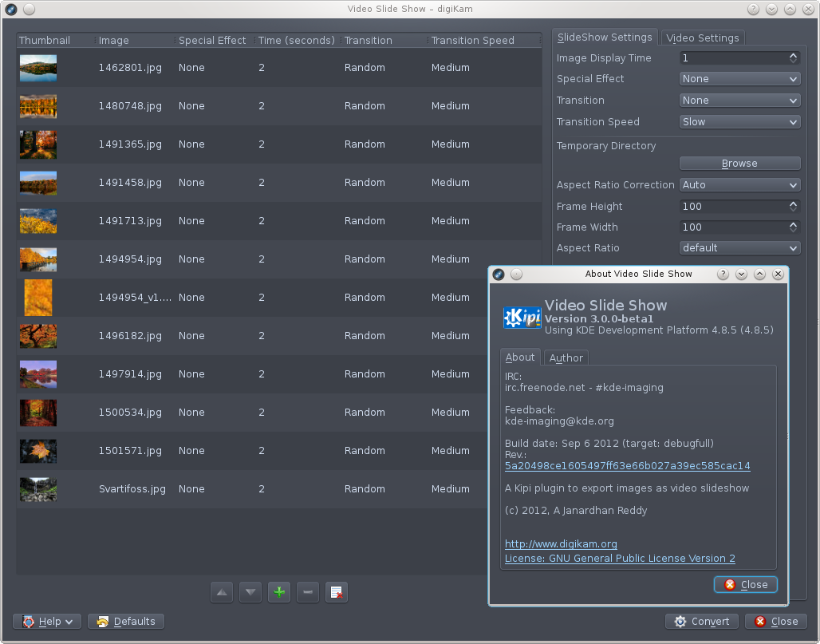The image size is (820, 644).
Task: Increase Frame Height using the spinner
Action: pos(793,203)
